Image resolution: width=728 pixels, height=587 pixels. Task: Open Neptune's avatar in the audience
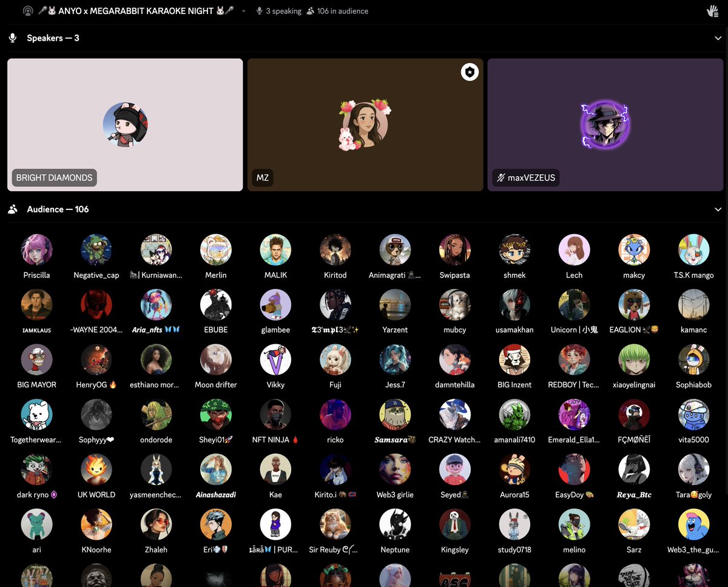click(x=395, y=524)
